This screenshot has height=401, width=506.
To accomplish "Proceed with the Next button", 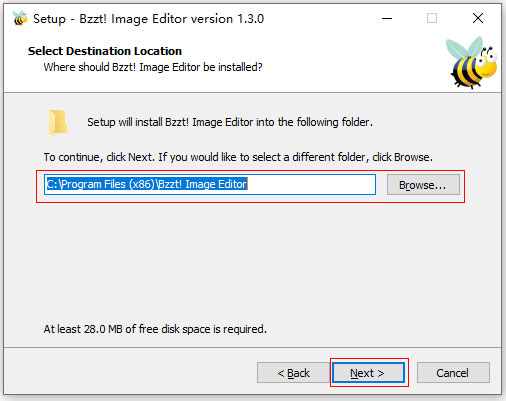I will tap(368, 373).
